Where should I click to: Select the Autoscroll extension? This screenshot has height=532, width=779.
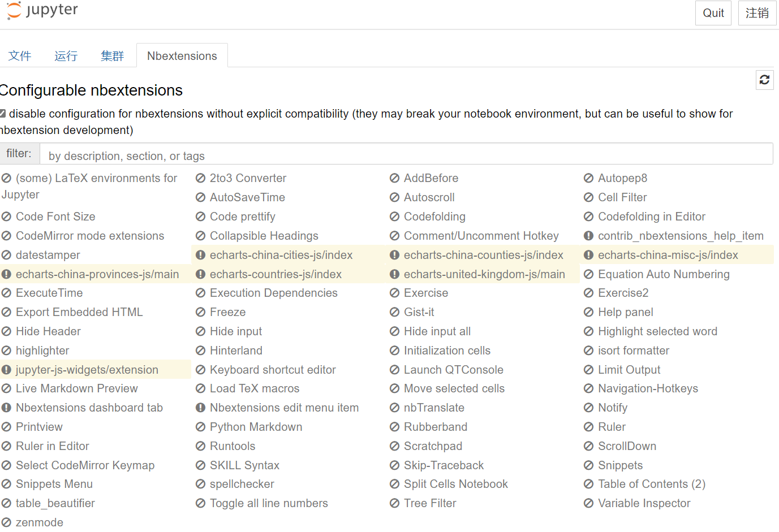pos(429,197)
